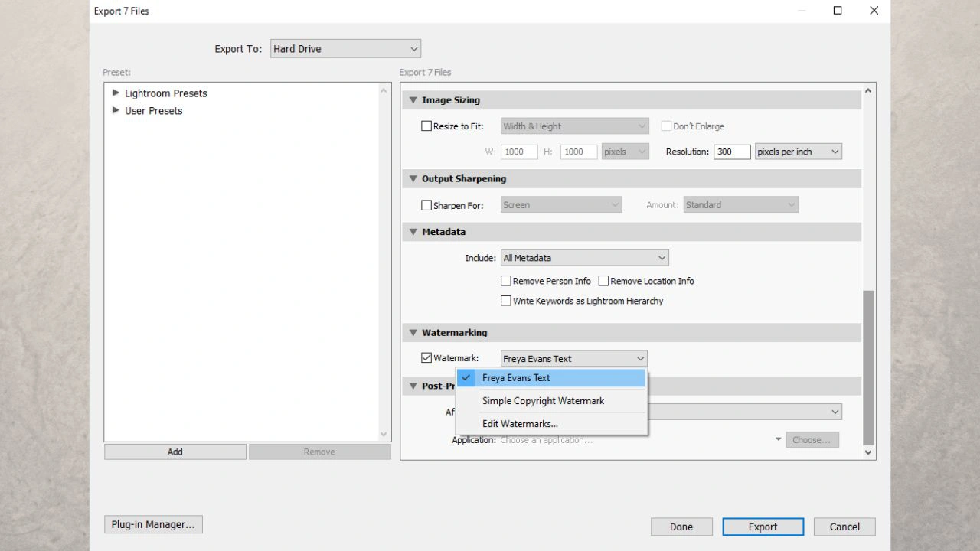Image resolution: width=980 pixels, height=551 pixels.
Task: Enable the Sharpen For checkbox
Action: click(426, 205)
